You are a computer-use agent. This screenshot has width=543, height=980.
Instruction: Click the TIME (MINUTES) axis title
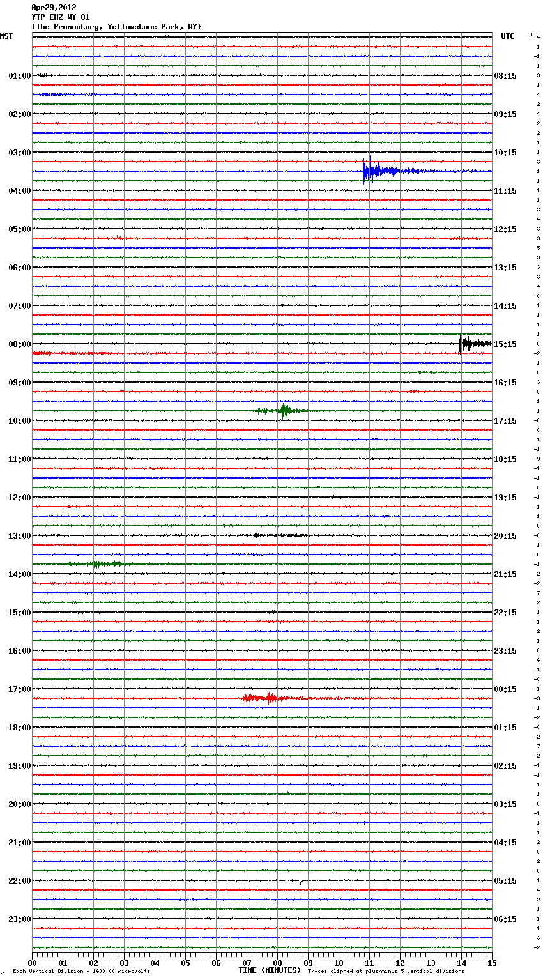coord(270,970)
